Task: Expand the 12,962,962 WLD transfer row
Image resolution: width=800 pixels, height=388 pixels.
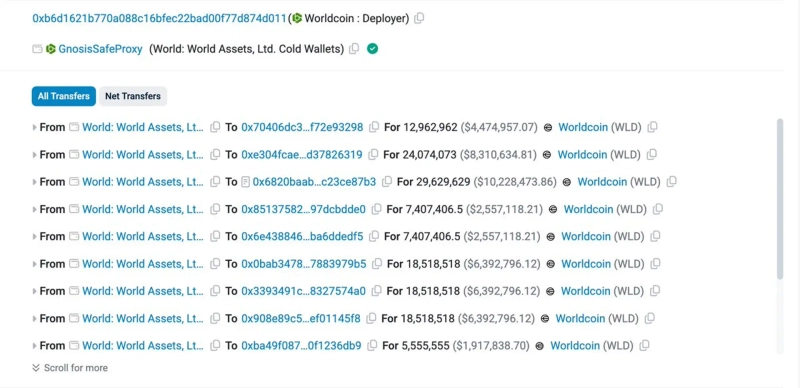Action: pos(35,127)
